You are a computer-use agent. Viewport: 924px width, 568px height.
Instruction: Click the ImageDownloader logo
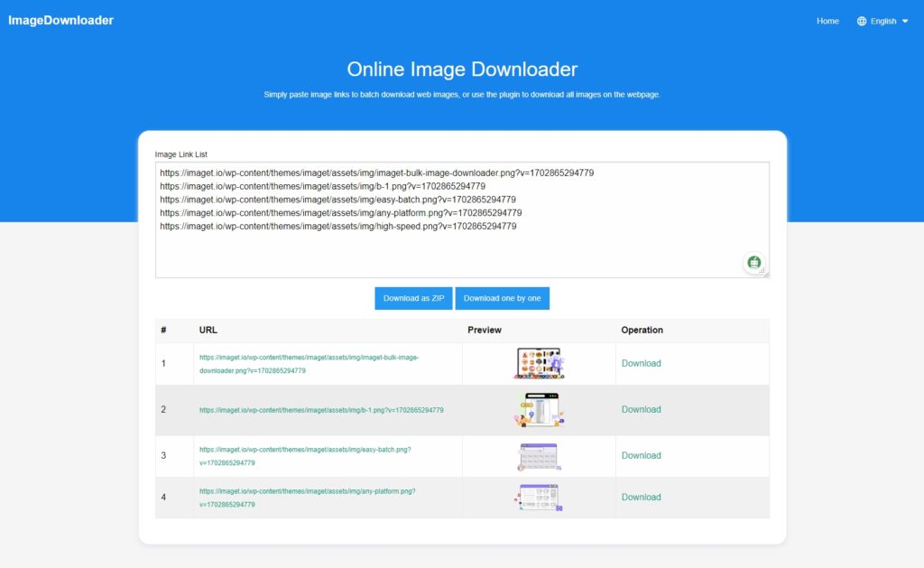(x=60, y=19)
